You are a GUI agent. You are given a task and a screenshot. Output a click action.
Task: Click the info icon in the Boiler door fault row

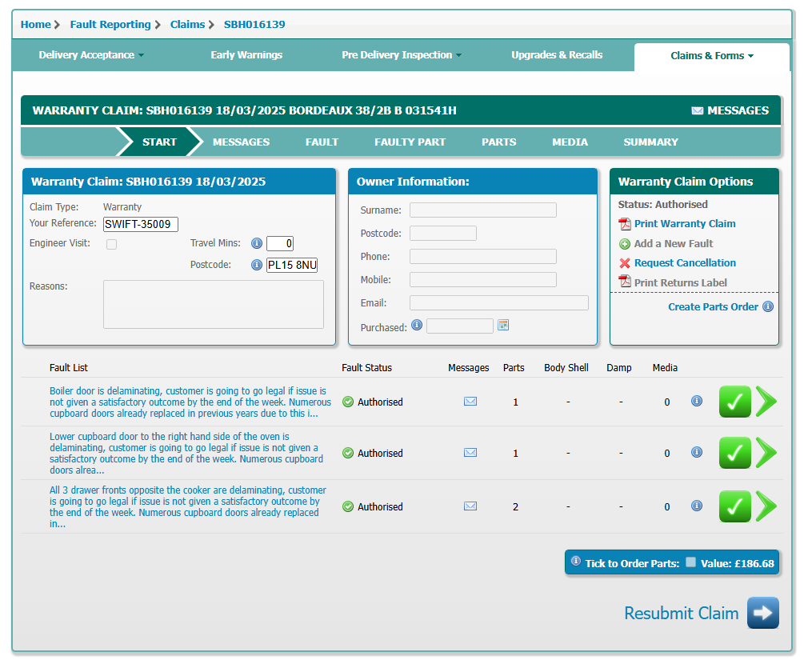[697, 401]
